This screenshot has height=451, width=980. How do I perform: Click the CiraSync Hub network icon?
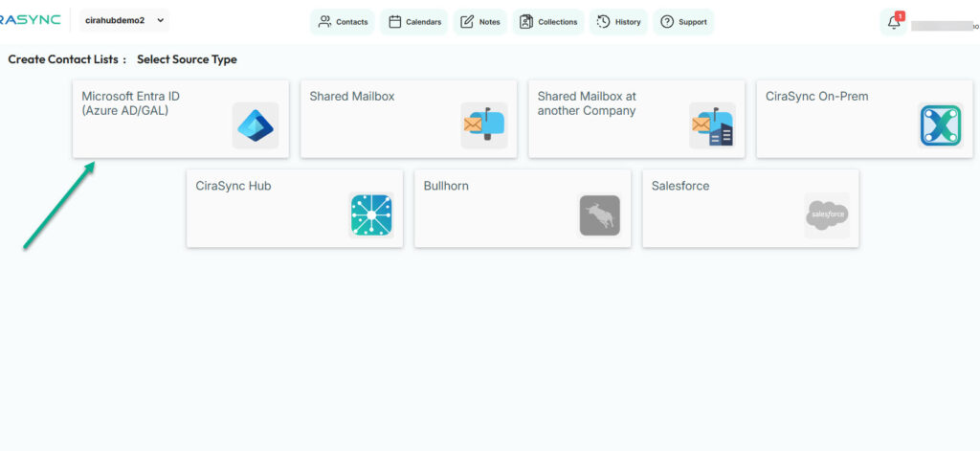tap(371, 215)
